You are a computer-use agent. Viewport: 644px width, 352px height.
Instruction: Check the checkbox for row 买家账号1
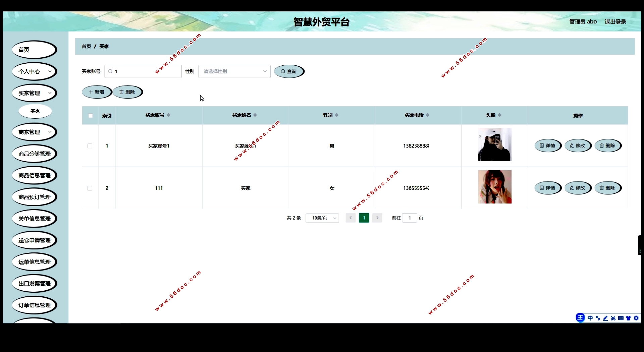pyautogui.click(x=90, y=146)
